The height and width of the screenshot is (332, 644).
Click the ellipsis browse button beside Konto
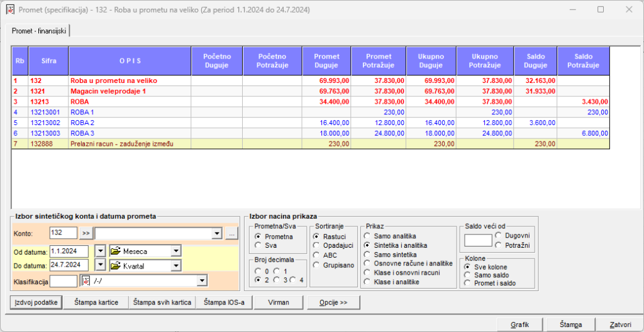pos(232,233)
